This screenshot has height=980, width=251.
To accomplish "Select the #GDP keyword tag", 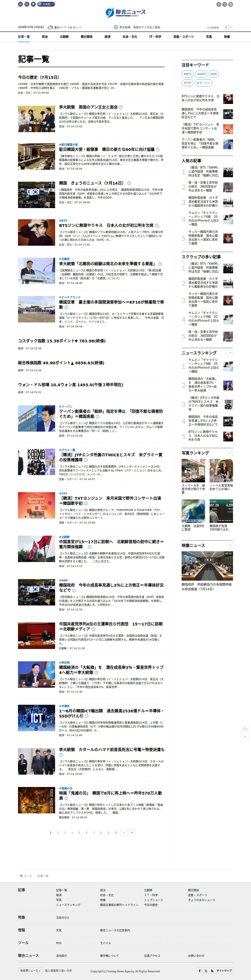I will coord(201,74).
